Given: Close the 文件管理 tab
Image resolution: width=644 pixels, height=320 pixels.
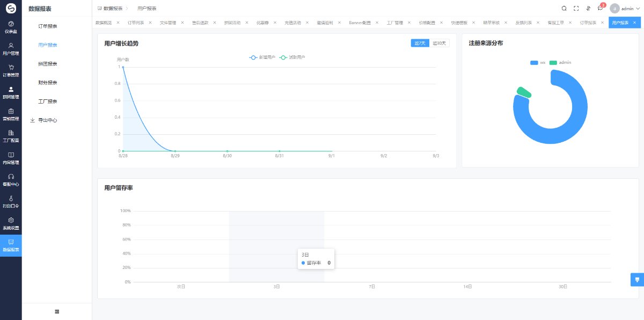Looking at the screenshot, I should click(x=182, y=23).
